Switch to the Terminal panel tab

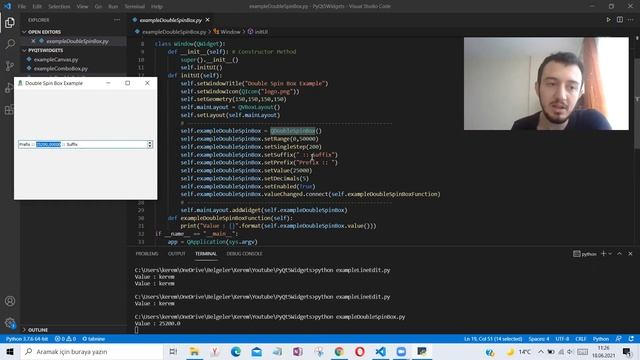(x=206, y=253)
